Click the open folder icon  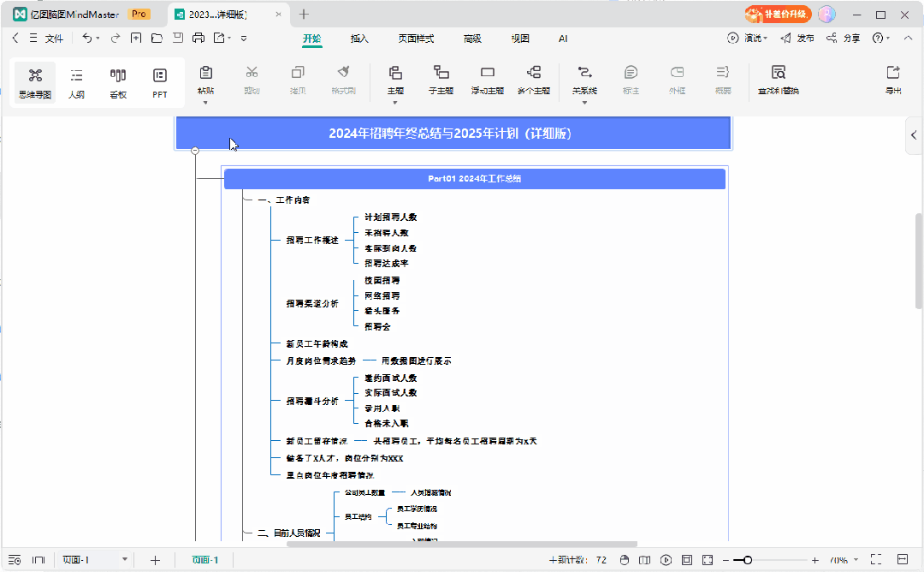(157, 39)
